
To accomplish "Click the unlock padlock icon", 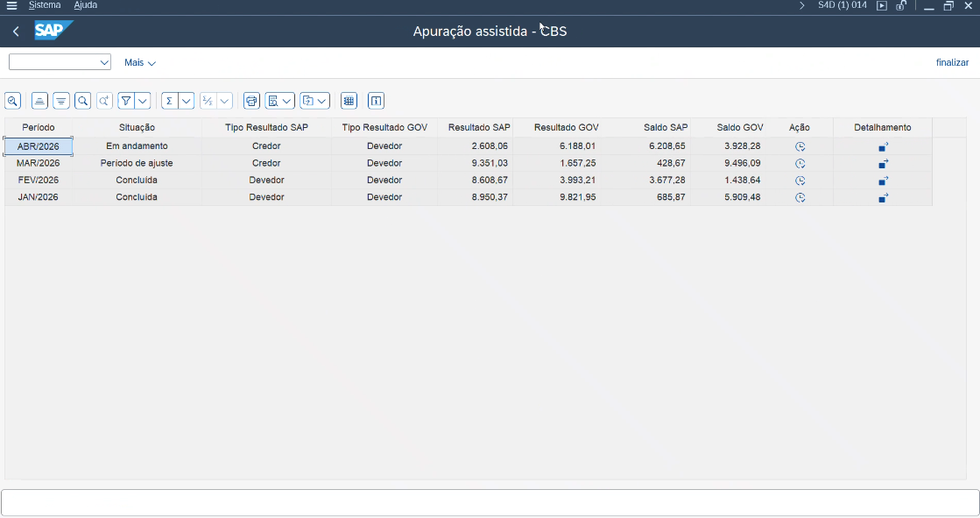I will tap(900, 5).
